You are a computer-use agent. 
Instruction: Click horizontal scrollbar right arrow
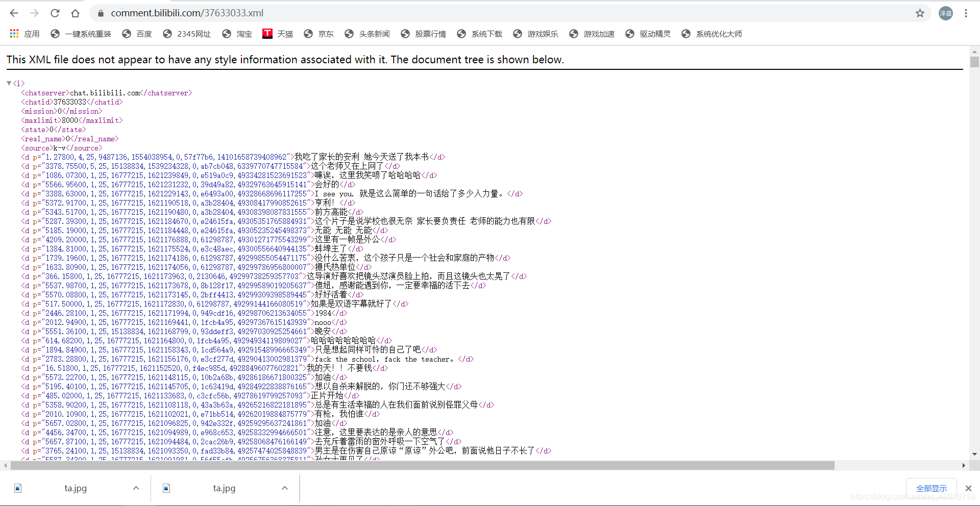964,465
